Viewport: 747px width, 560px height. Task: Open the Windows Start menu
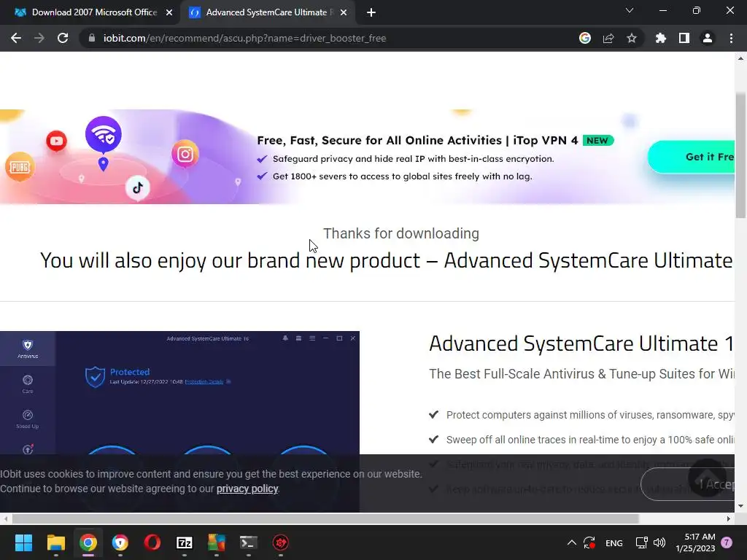(23, 542)
